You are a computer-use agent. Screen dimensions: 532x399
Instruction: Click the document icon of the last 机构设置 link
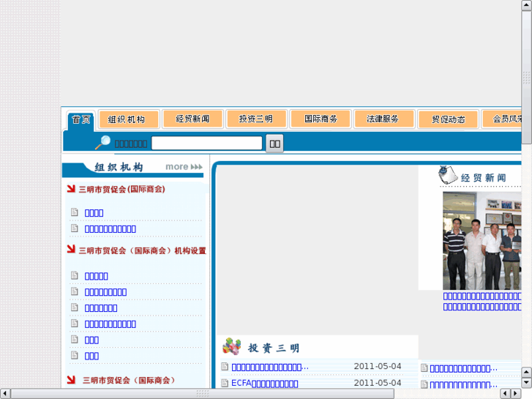tap(75, 355)
